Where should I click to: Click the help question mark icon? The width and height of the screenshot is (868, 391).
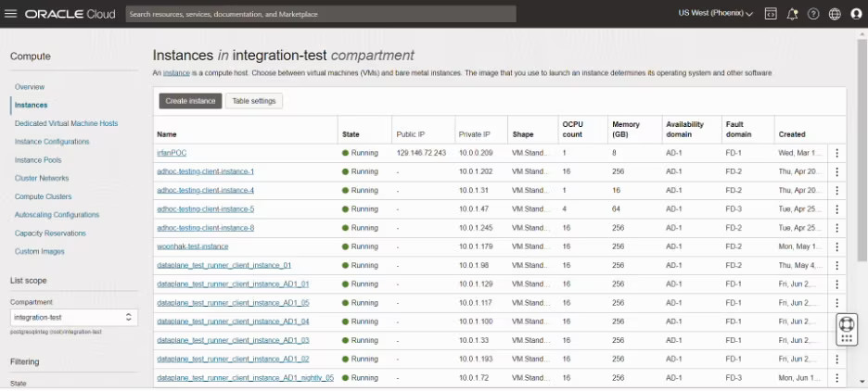pos(813,14)
